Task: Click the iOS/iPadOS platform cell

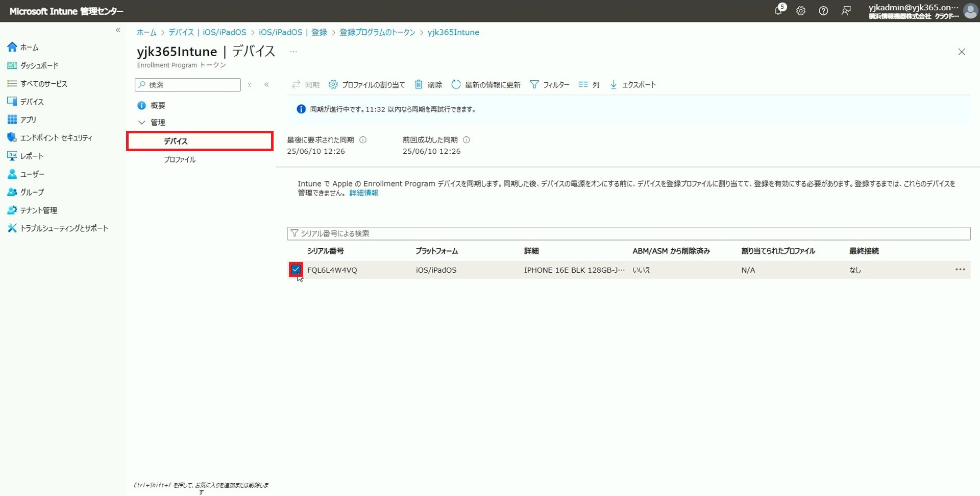Action: coord(436,270)
